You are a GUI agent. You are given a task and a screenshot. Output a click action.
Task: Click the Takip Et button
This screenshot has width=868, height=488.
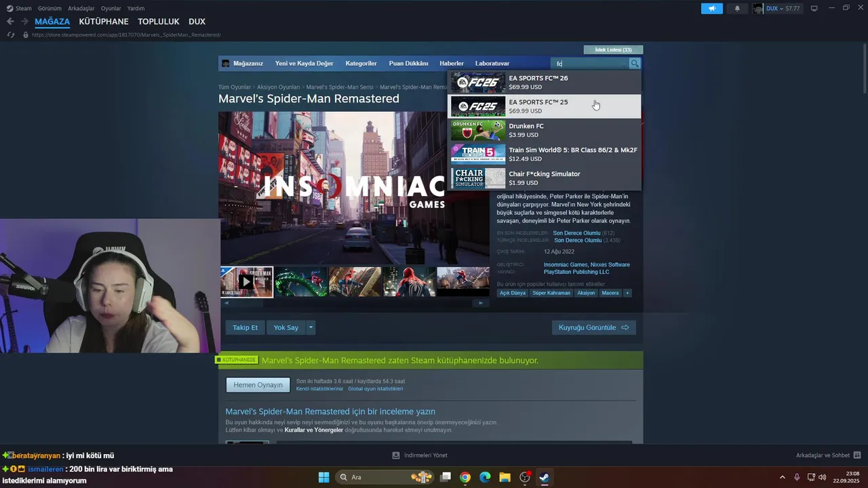coord(245,327)
